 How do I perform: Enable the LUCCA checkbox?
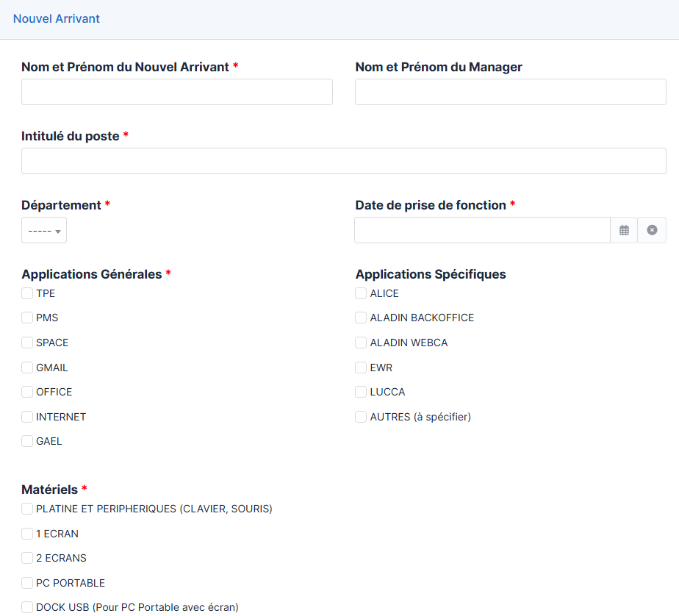361,392
